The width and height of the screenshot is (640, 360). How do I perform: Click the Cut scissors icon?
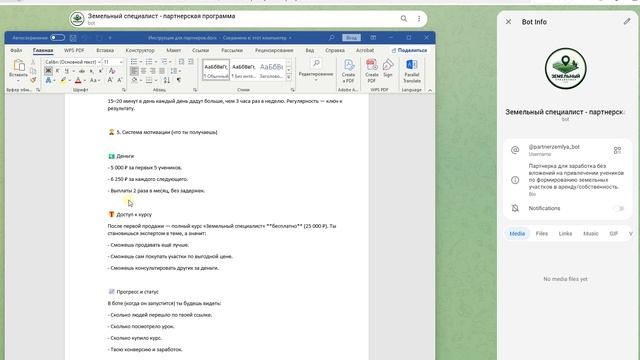click(33, 62)
